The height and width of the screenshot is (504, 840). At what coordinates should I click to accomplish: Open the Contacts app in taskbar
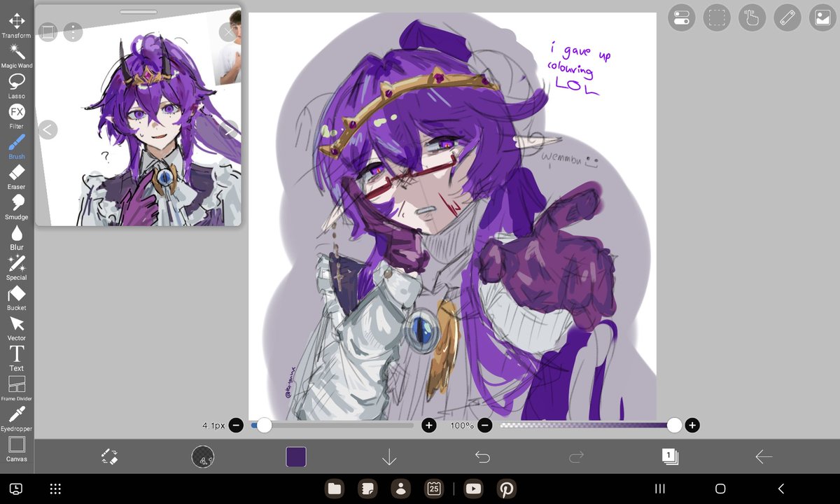[x=400, y=489]
